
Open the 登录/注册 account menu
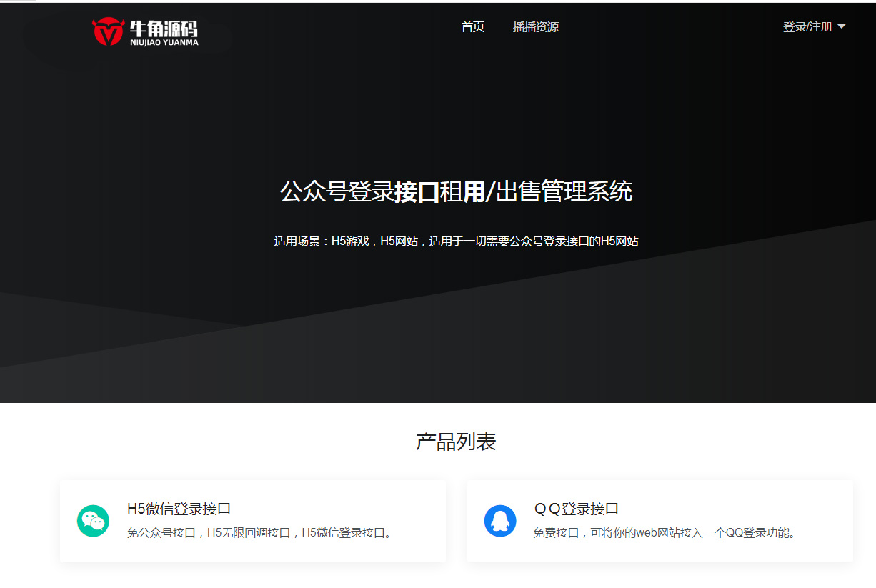[807, 27]
